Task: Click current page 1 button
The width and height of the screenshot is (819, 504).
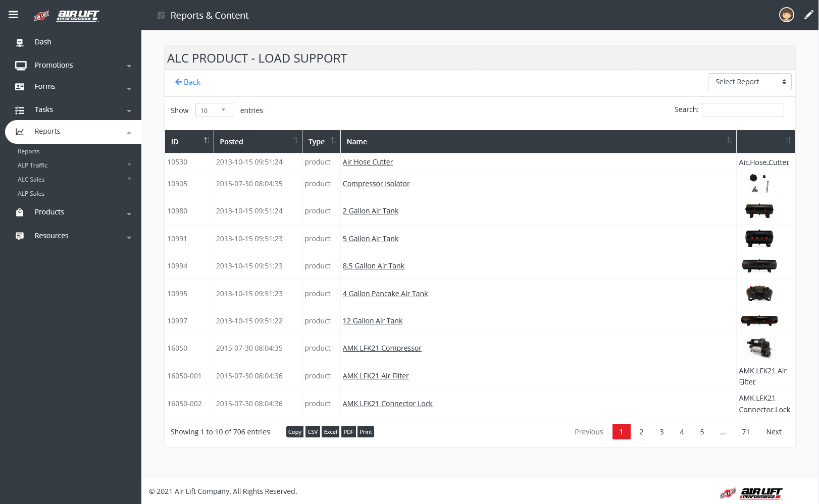Action: [621, 432]
